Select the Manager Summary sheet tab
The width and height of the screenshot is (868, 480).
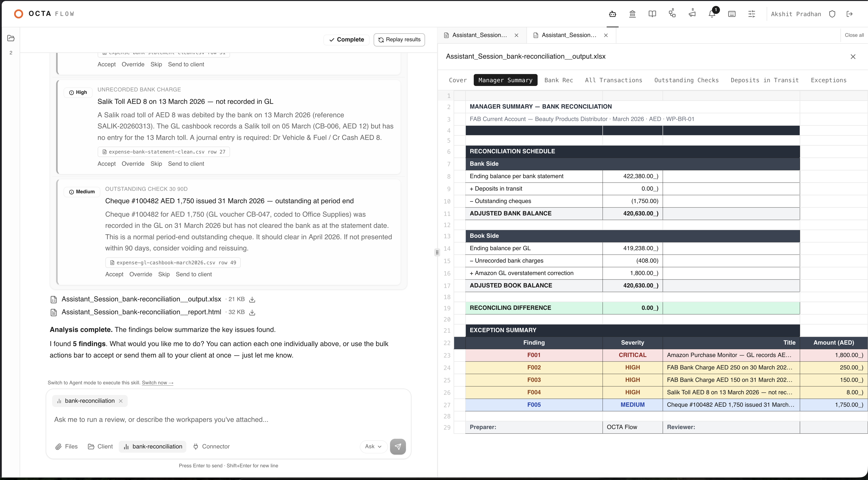point(506,80)
